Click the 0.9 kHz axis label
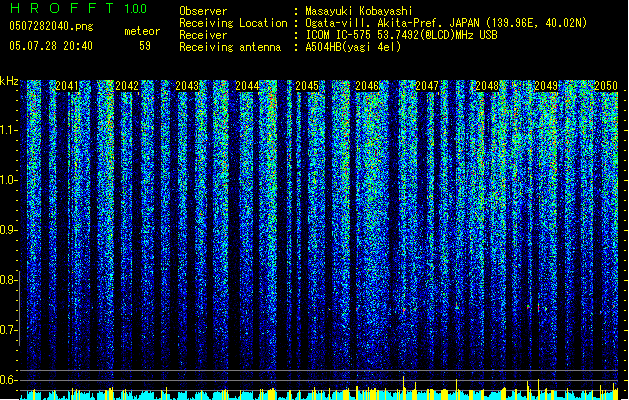The image size is (629, 400). 9,230
